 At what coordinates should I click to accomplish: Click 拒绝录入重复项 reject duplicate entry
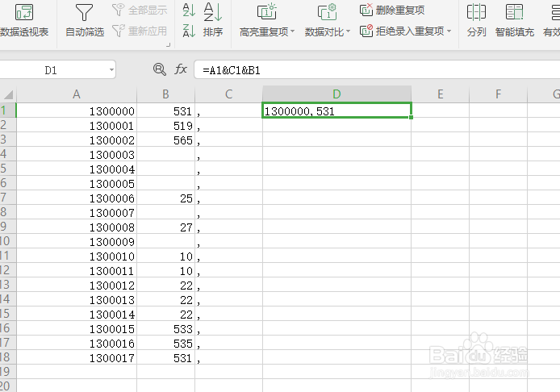coord(402,31)
